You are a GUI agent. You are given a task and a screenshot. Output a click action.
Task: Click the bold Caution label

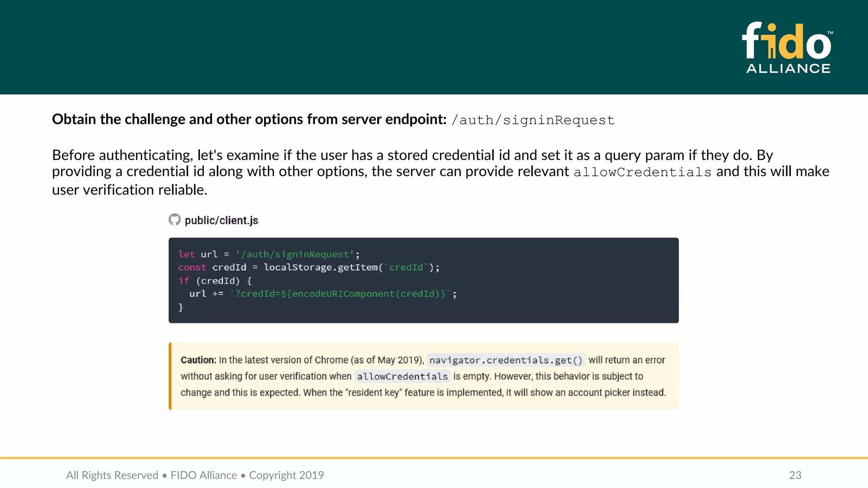coord(198,360)
